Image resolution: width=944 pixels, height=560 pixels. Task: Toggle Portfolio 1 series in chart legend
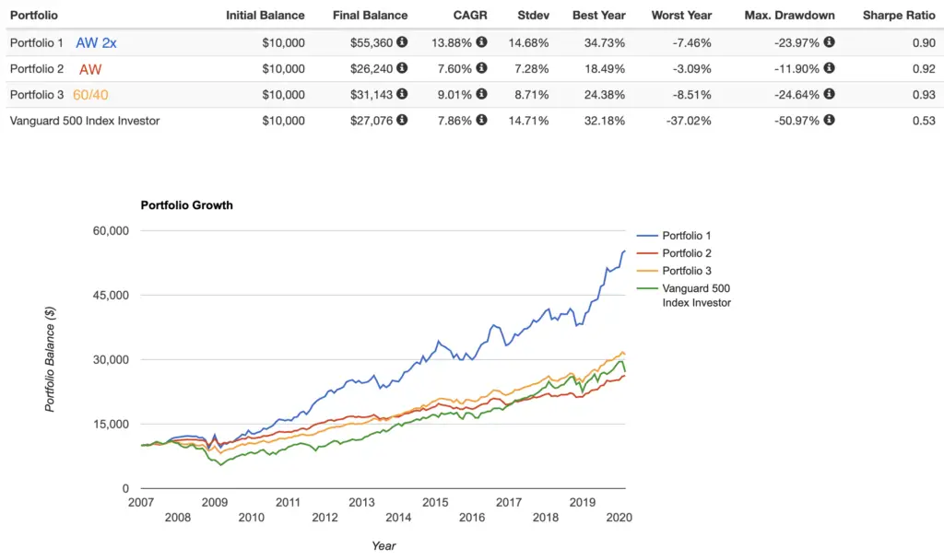tap(674, 236)
